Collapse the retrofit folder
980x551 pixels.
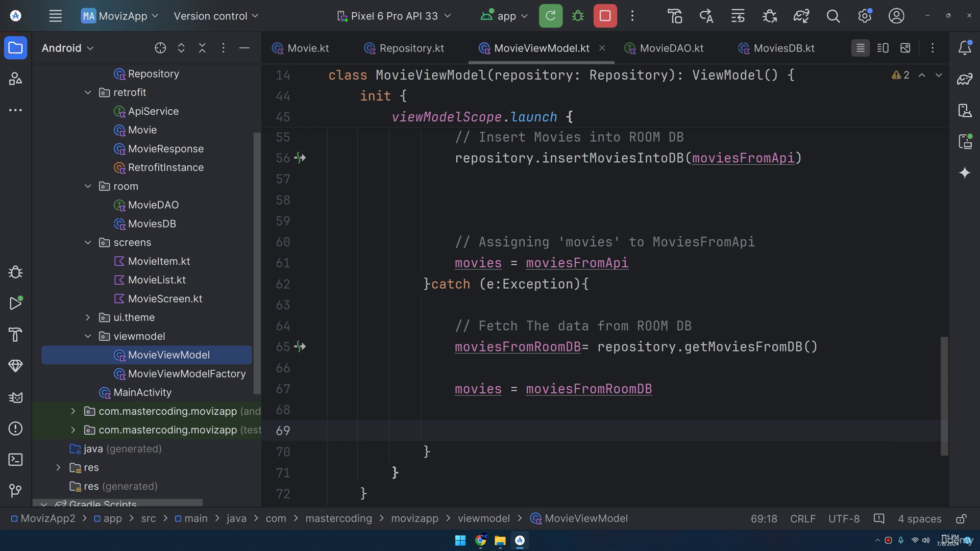coord(88,92)
